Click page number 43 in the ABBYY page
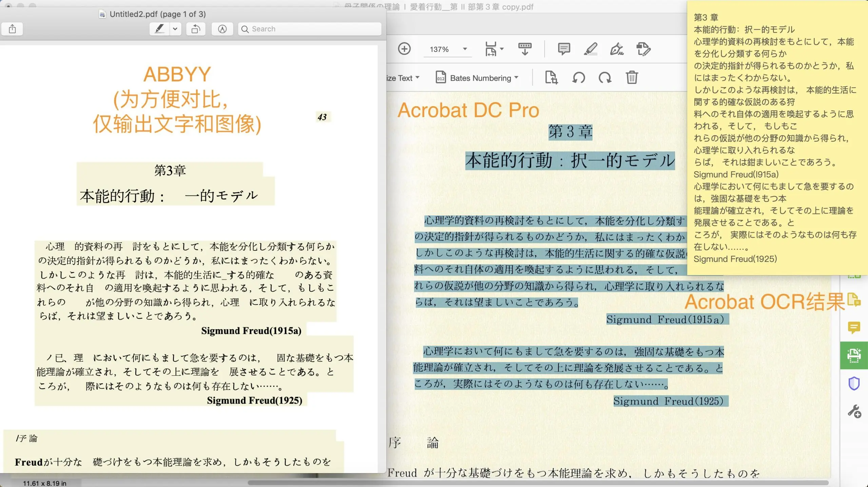Screen dimensions: 868x487 coord(322,117)
